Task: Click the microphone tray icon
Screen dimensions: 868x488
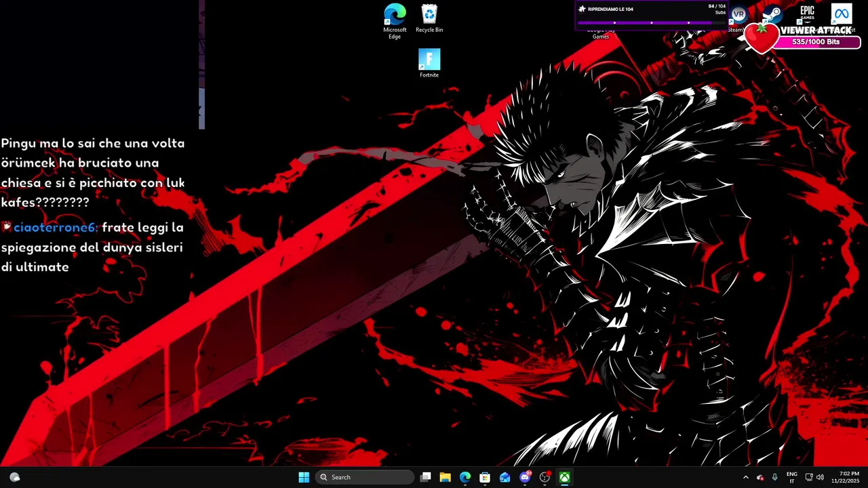Action: tap(774, 477)
